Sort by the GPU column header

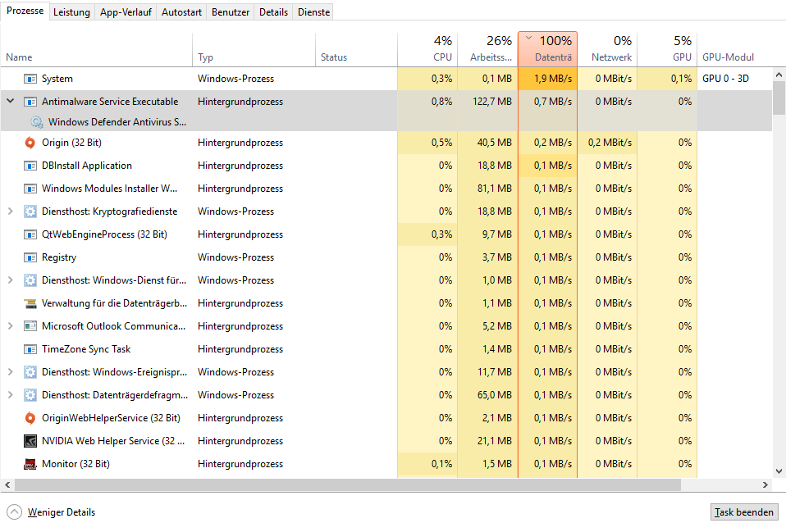(667, 49)
